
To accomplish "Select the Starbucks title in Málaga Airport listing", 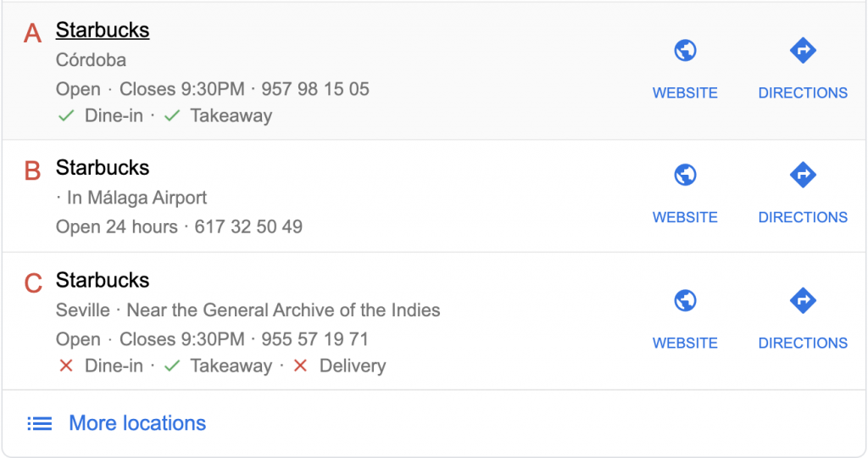I will click(103, 168).
